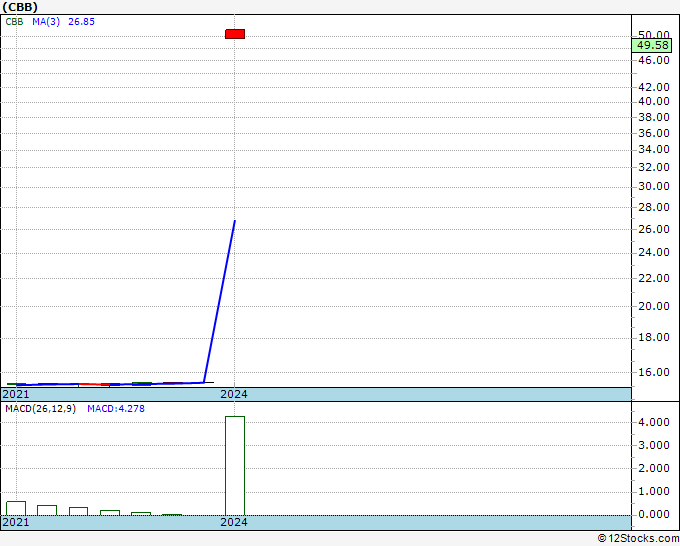Click the 32.00 price axis label
The image size is (680, 546).
(654, 167)
